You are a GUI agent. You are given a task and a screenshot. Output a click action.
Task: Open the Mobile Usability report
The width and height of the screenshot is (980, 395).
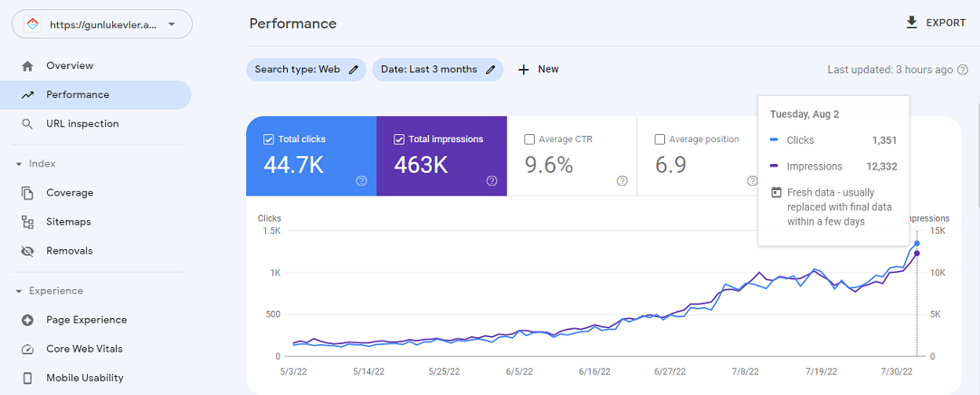(x=84, y=378)
